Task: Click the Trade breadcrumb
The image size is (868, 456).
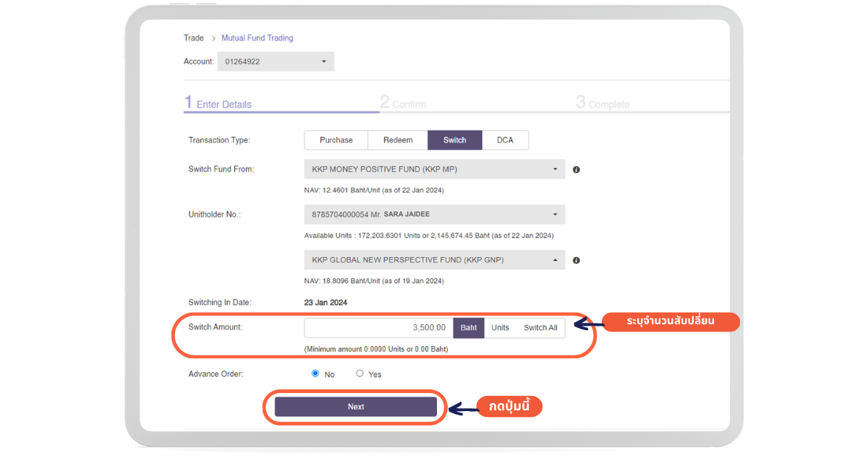Action: [x=193, y=38]
